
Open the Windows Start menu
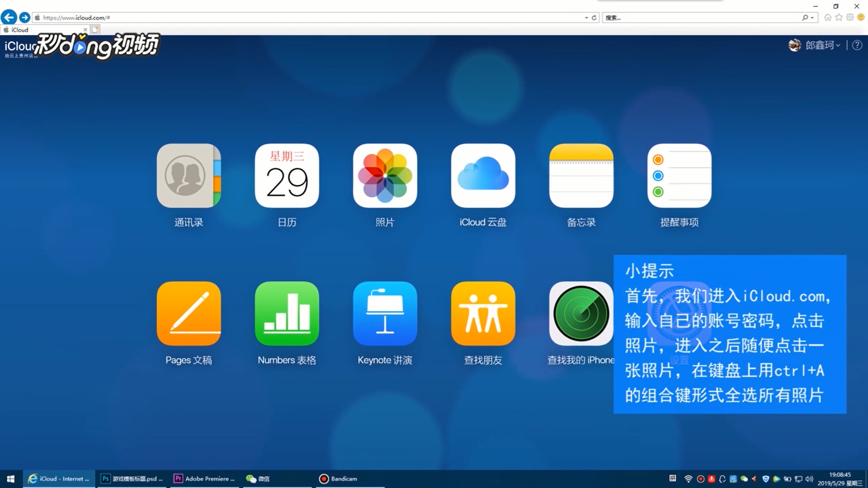click(11, 479)
